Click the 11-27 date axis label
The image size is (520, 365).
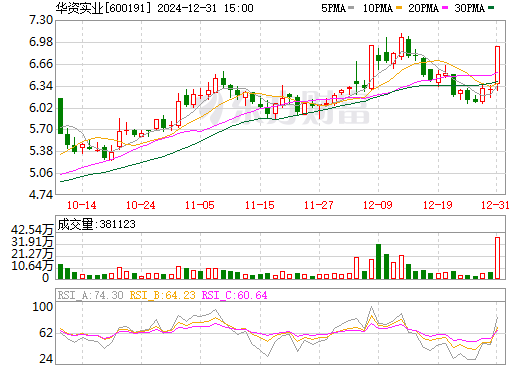[x=319, y=205]
